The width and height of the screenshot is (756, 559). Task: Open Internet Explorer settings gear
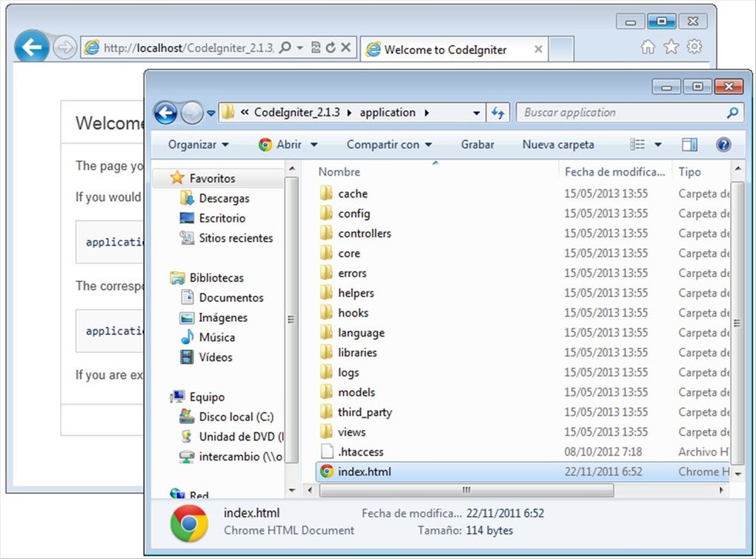click(694, 46)
